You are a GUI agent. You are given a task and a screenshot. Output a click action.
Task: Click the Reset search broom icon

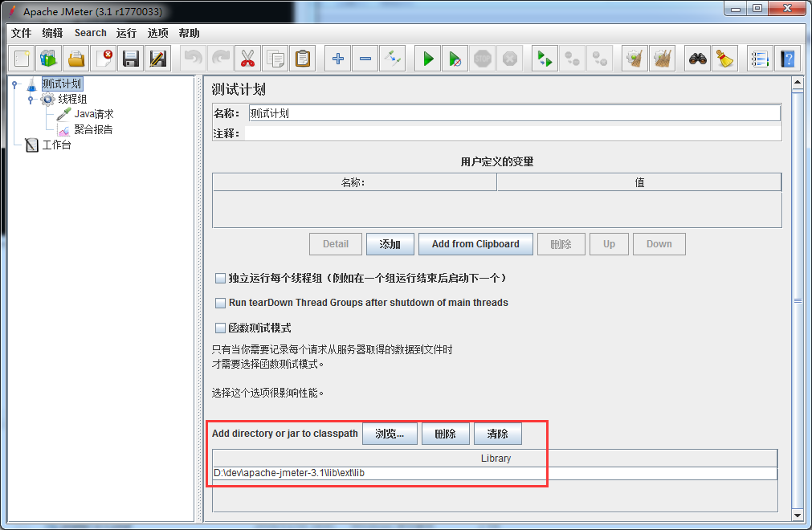tap(725, 59)
